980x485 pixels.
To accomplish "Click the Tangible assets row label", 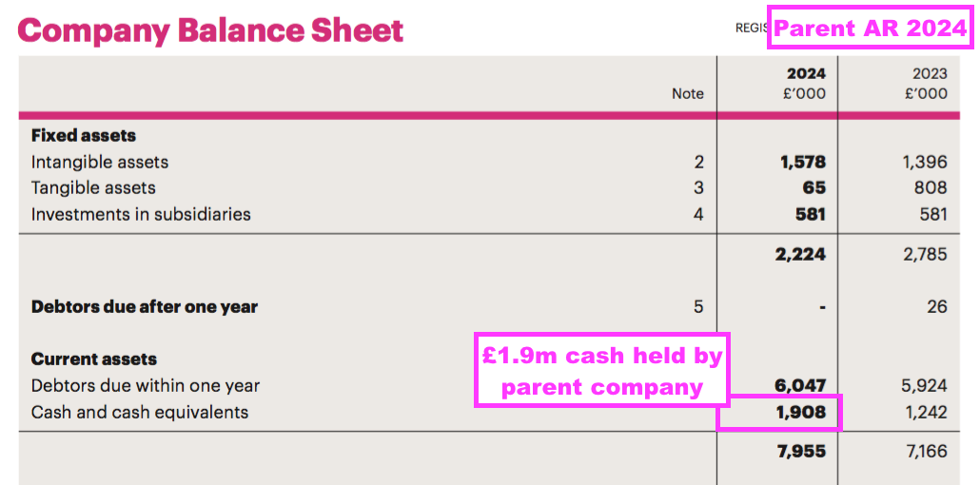I will click(94, 188).
